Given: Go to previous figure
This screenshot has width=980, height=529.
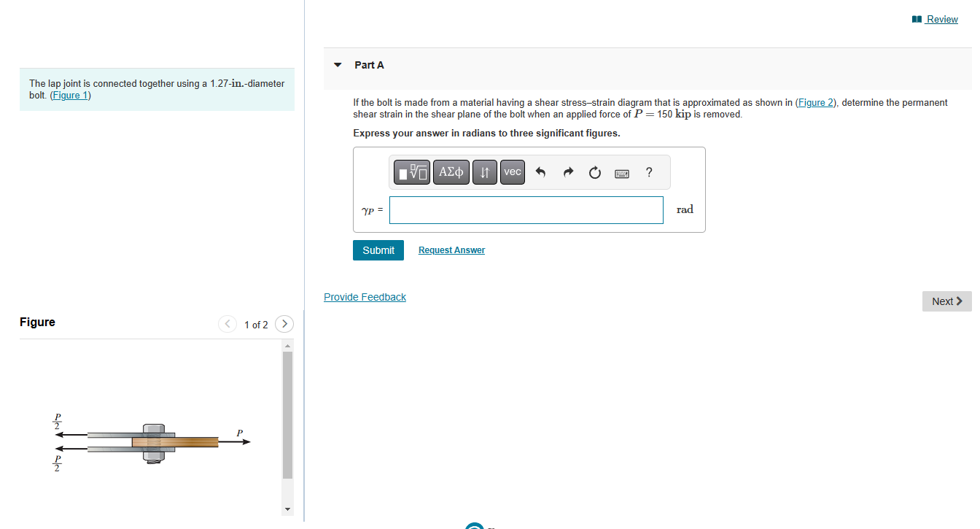Looking at the screenshot, I should point(227,324).
